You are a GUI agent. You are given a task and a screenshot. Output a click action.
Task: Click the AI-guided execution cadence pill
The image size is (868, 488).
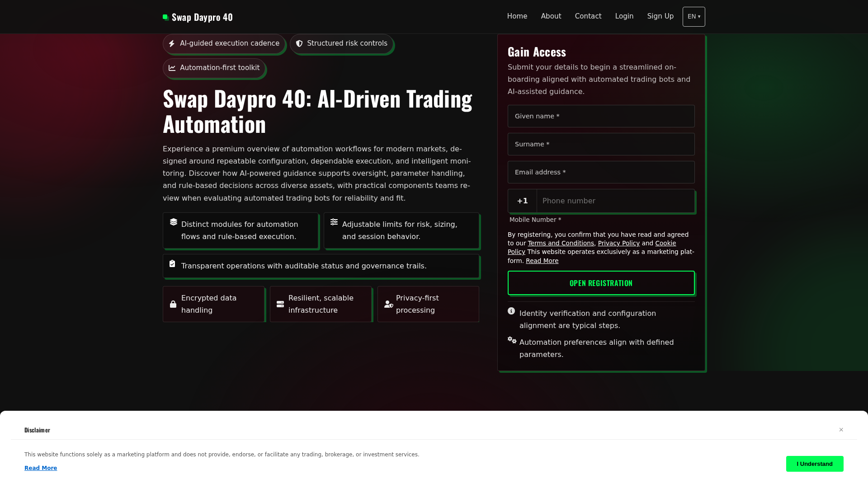pyautogui.click(x=224, y=43)
